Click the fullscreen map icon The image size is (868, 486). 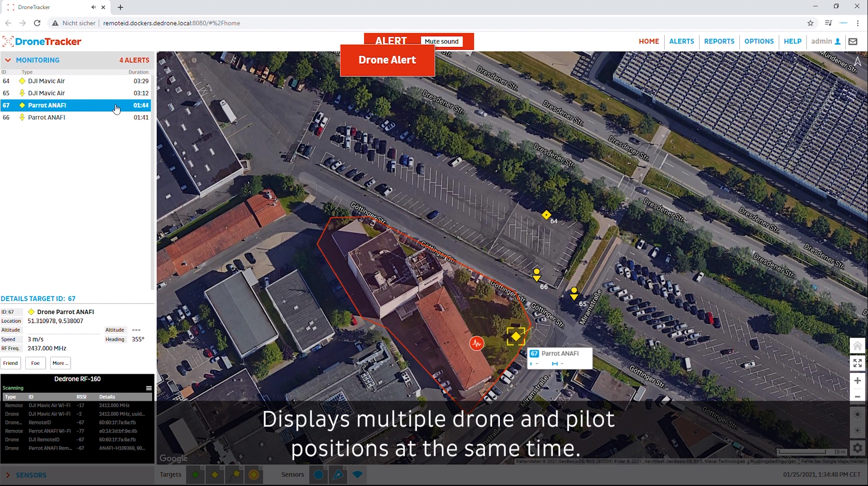click(x=857, y=363)
